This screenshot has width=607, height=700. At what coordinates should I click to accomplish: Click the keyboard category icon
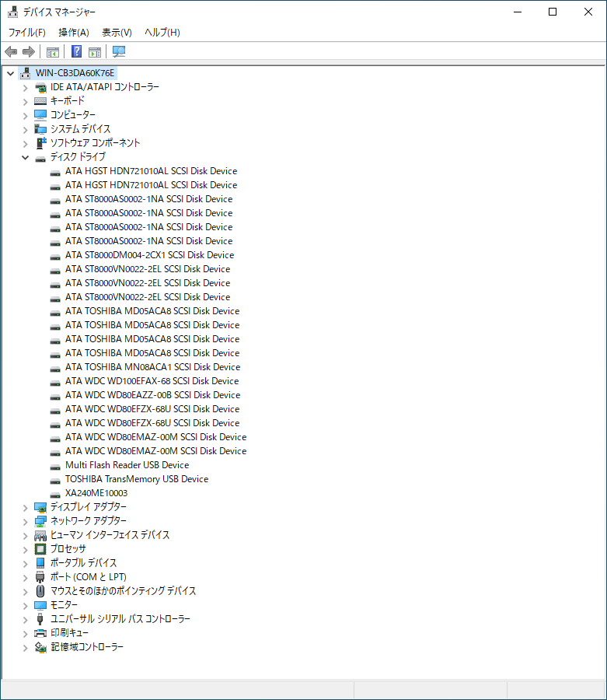(x=40, y=101)
